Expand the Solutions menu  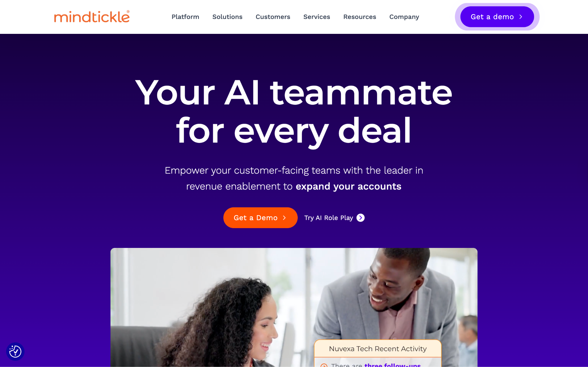(x=227, y=17)
